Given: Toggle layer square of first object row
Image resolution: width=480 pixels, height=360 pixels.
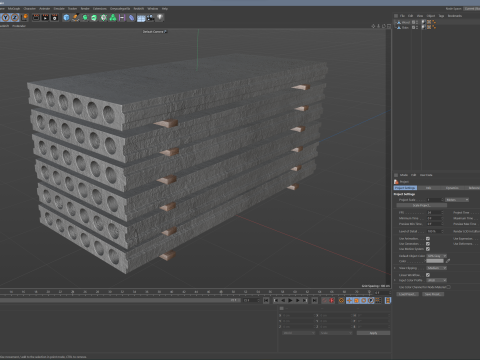Looking at the screenshot, I should (x=413, y=22).
